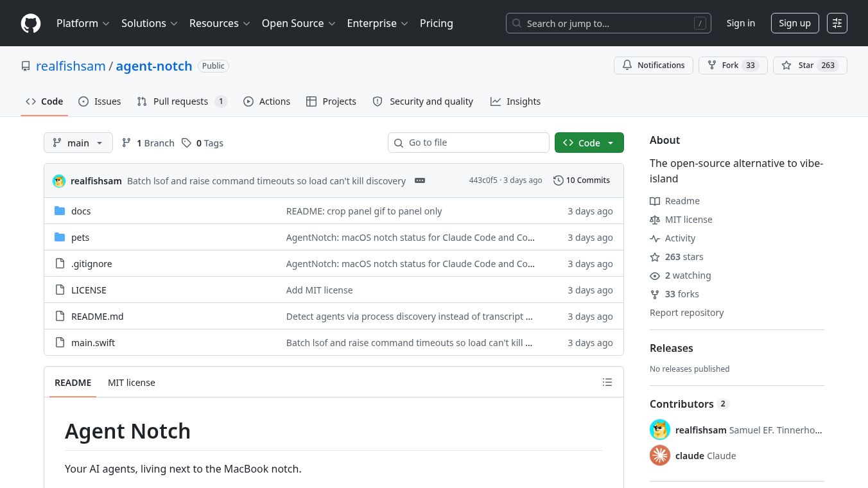Viewport: 868px width, 488px height.
Task: Open the claude contributor avatar
Action: coord(660,455)
